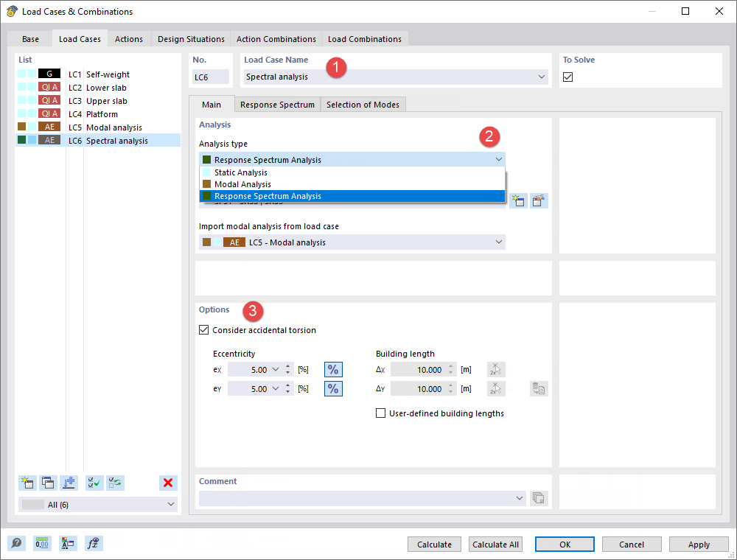Image resolution: width=737 pixels, height=560 pixels.
Task: Copy the selected load case
Action: 48,483
